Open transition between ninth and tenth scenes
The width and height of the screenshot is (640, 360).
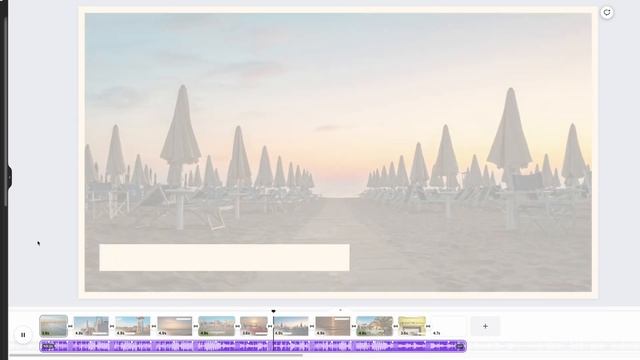(396, 326)
